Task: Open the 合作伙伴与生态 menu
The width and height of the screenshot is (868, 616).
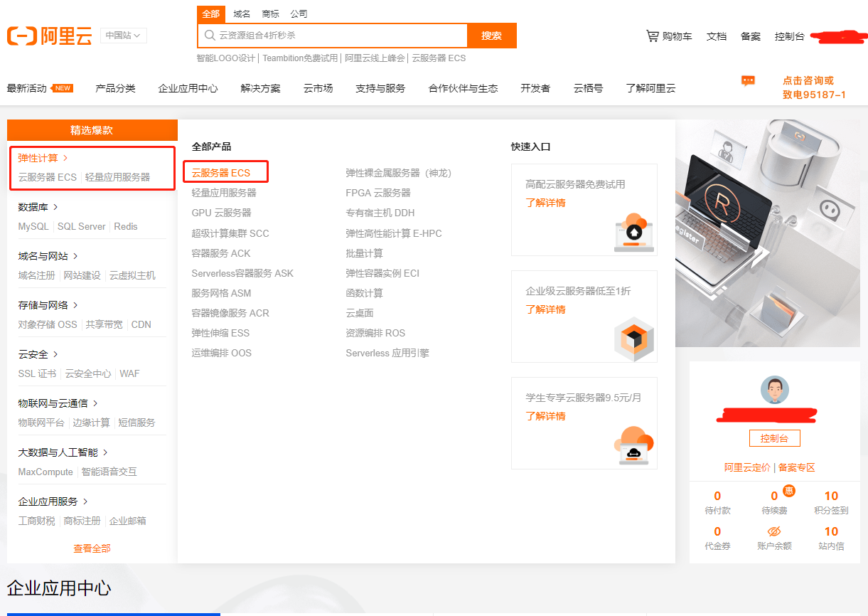Action: 463,88
